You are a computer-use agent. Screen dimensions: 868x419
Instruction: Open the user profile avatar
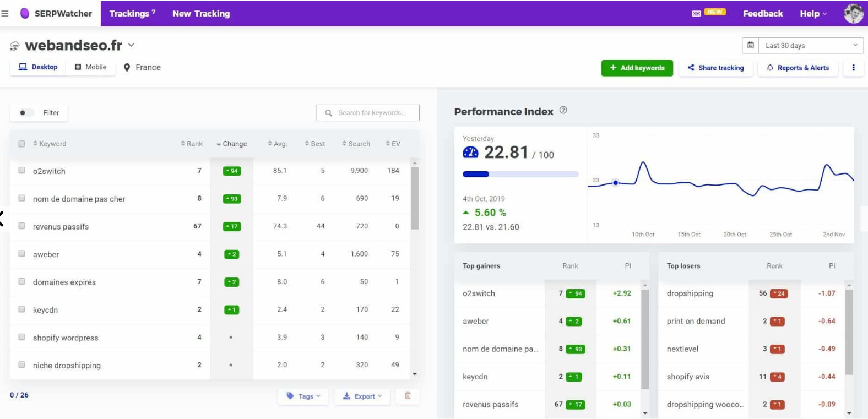click(853, 13)
